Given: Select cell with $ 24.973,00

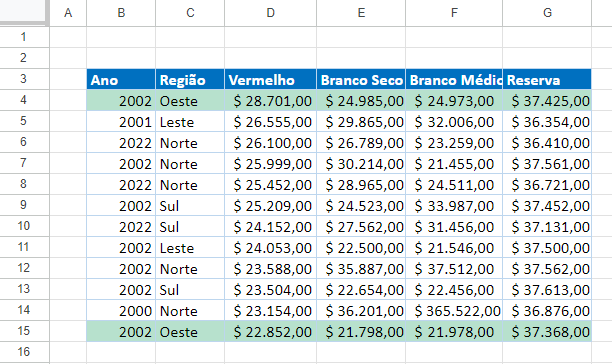Looking at the screenshot, I should [454, 101].
